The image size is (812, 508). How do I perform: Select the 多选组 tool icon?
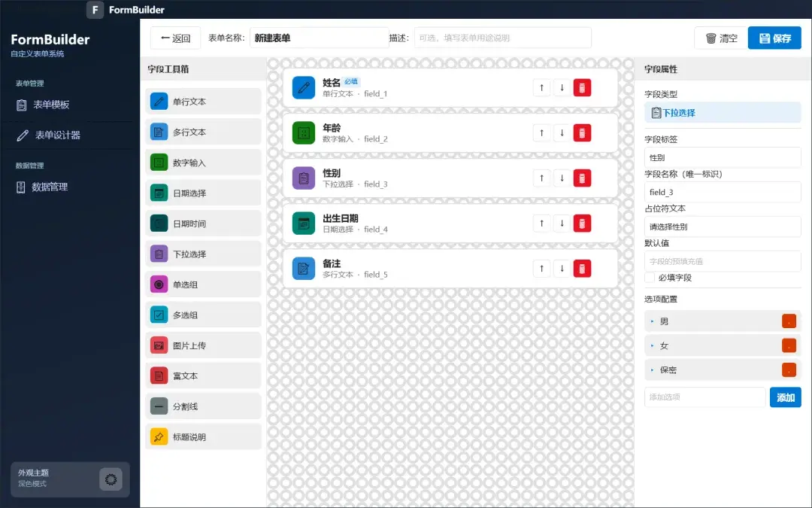[x=159, y=315]
